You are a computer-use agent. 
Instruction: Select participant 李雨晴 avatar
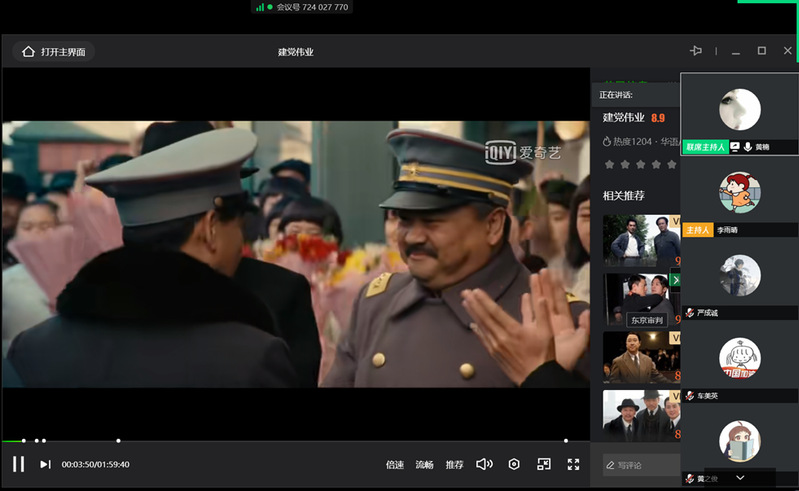(740, 192)
